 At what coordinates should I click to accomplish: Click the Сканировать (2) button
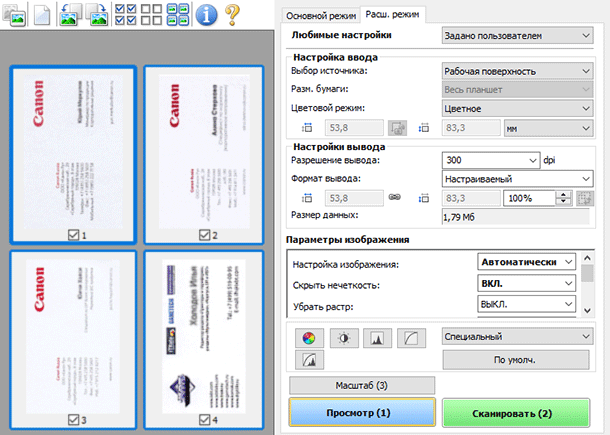coord(516,413)
